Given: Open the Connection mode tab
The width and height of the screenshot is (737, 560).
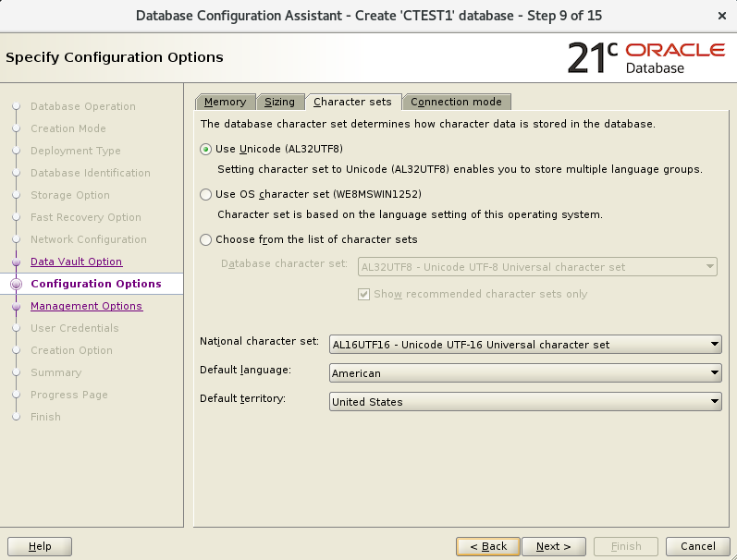Looking at the screenshot, I should [x=457, y=102].
